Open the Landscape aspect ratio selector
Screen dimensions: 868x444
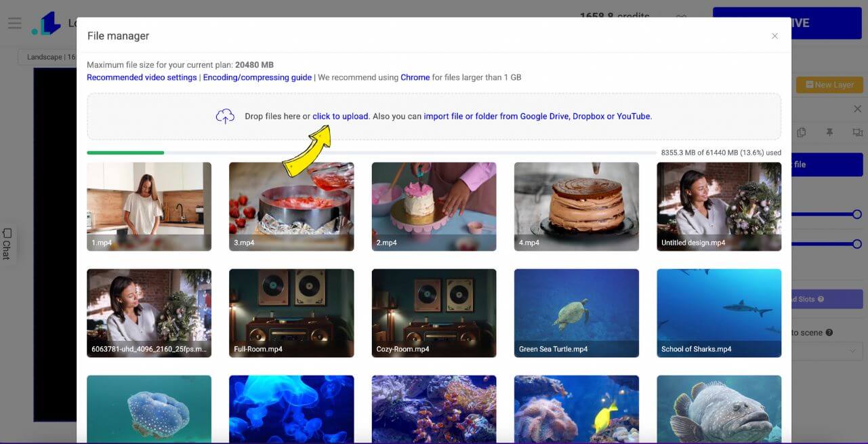pyautogui.click(x=49, y=58)
